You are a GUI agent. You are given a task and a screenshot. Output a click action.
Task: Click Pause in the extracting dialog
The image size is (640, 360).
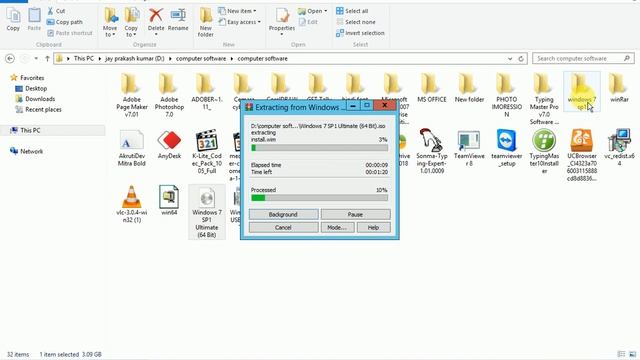click(x=356, y=214)
